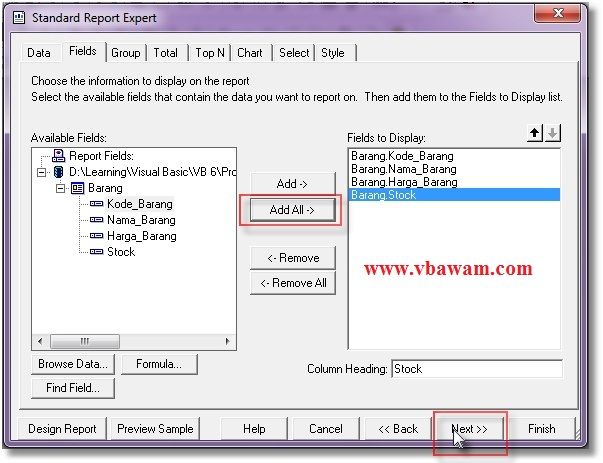Click the move field down arrow icon

click(x=553, y=133)
